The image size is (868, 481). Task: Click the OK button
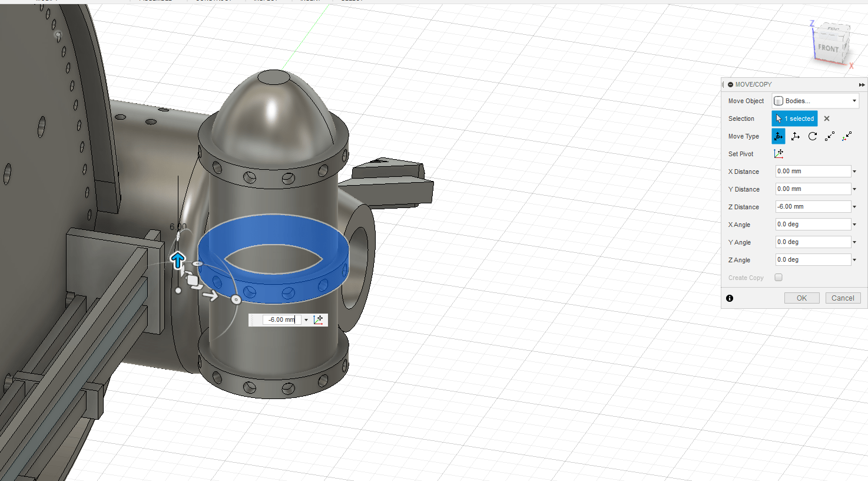[x=801, y=298]
